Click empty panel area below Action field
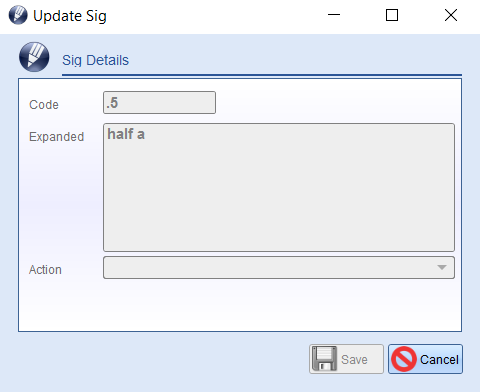Viewport: 480px width, 392px height. click(x=240, y=305)
